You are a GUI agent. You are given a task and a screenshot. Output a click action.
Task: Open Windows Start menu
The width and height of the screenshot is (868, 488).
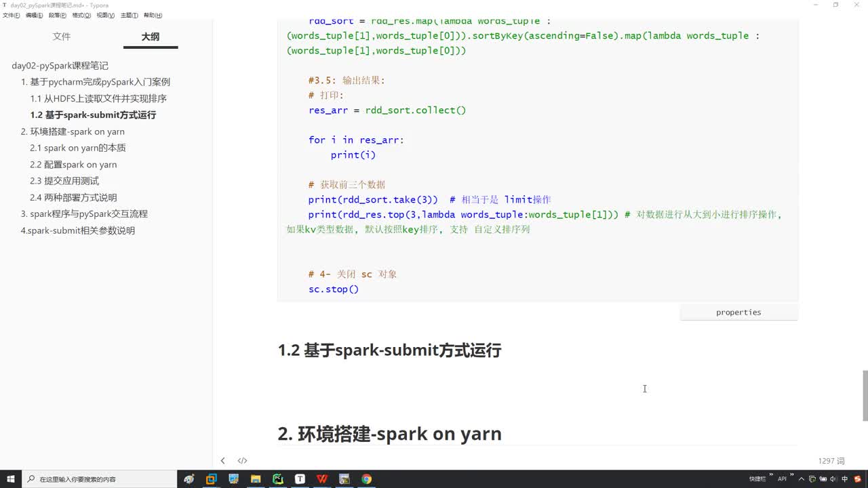pyautogui.click(x=11, y=479)
